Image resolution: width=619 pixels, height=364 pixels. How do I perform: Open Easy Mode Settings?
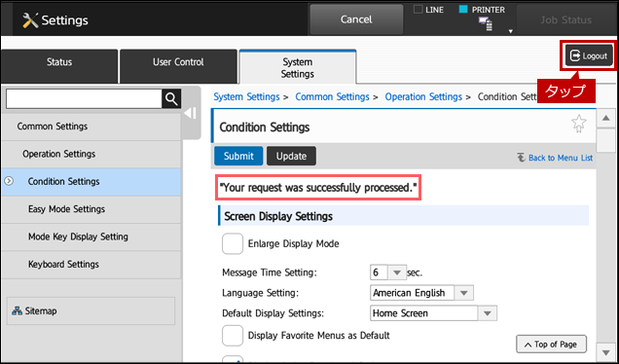point(91,209)
